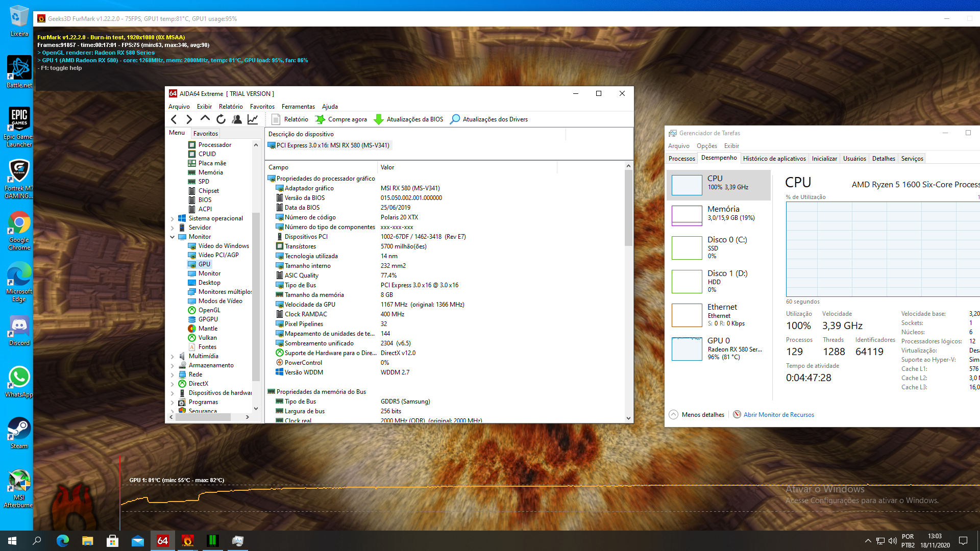Expand the Sistema operacional tree node

(x=173, y=218)
